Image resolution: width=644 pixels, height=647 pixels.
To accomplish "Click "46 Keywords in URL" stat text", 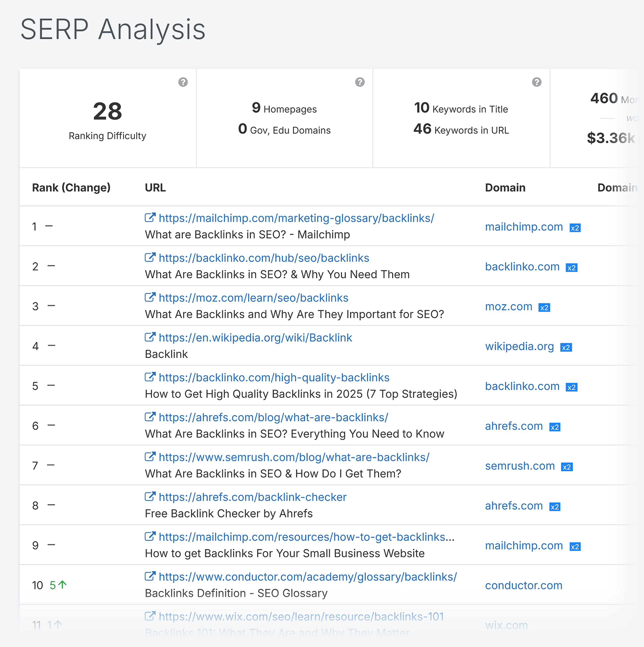I will click(x=461, y=129).
